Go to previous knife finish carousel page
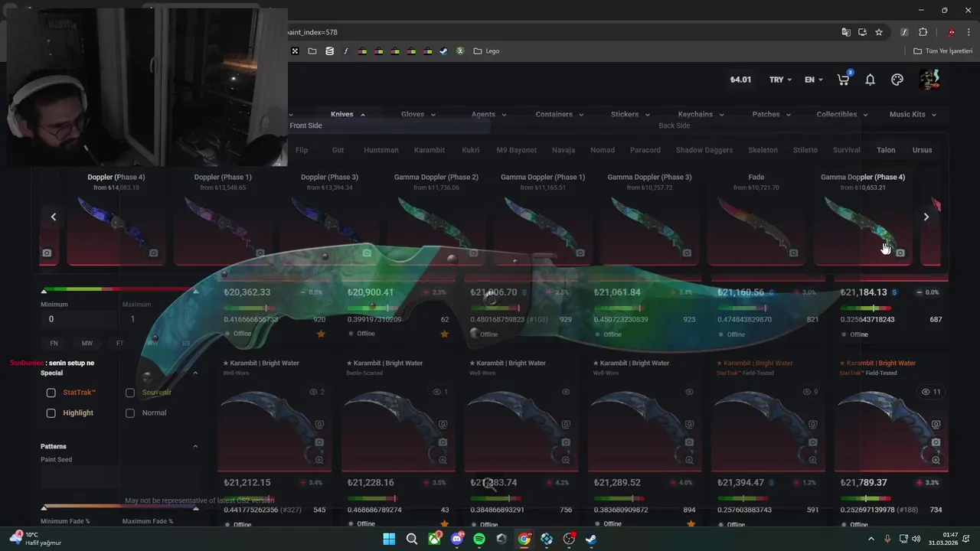The image size is (980, 551). coord(54,217)
